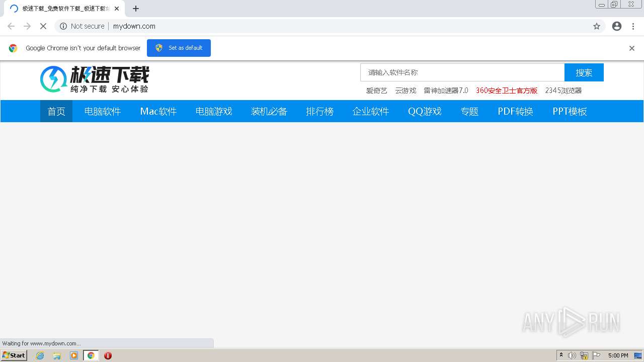Click the 5:00 PM system clock
This screenshot has height=362, width=644.
tap(618, 355)
